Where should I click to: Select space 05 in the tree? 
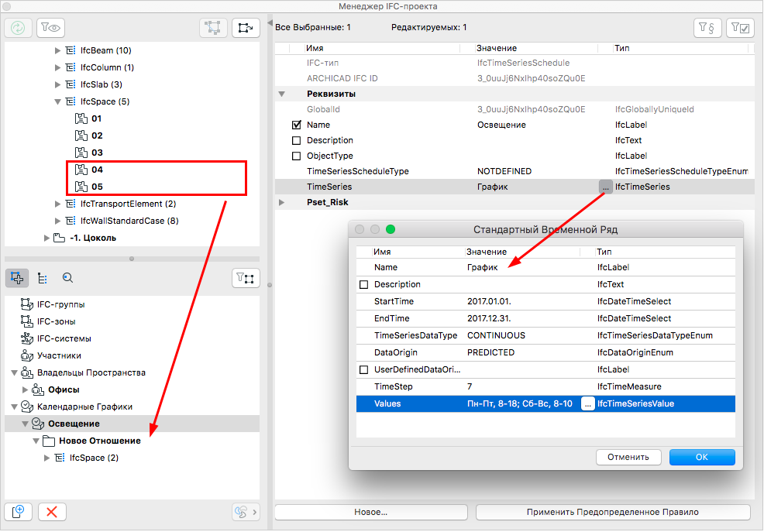[97, 187]
